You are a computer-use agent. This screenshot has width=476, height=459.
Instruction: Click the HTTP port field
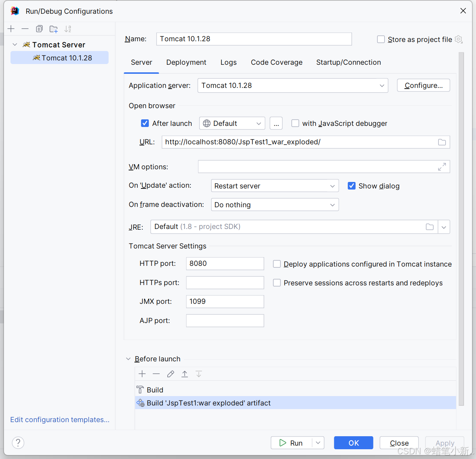[x=225, y=263]
